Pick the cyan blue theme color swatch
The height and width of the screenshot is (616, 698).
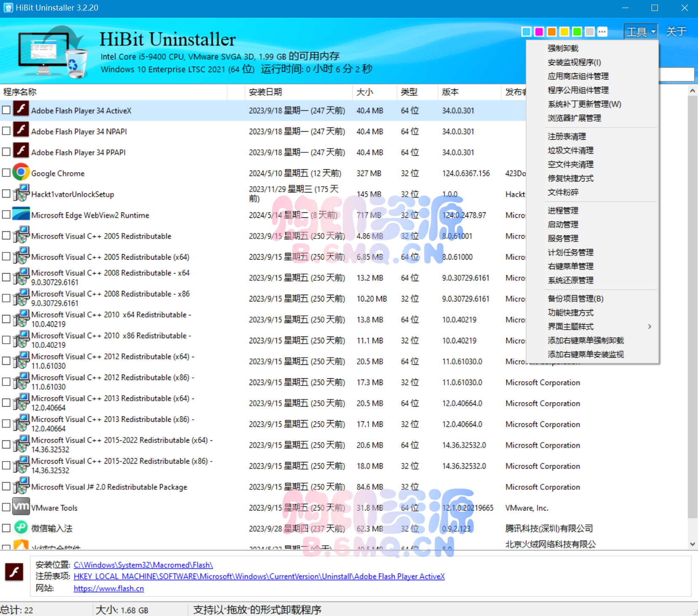coord(526,32)
